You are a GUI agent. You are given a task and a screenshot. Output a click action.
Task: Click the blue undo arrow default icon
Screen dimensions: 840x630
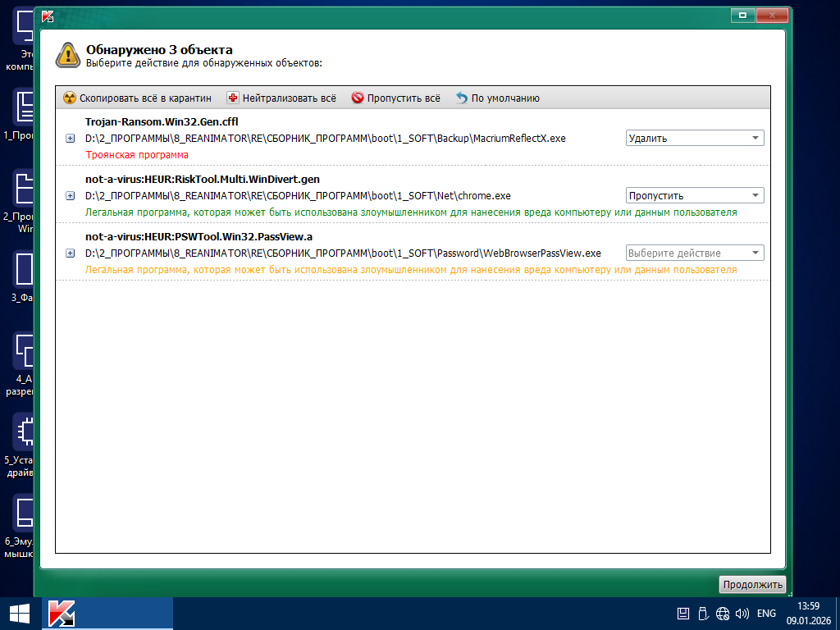tap(462, 98)
